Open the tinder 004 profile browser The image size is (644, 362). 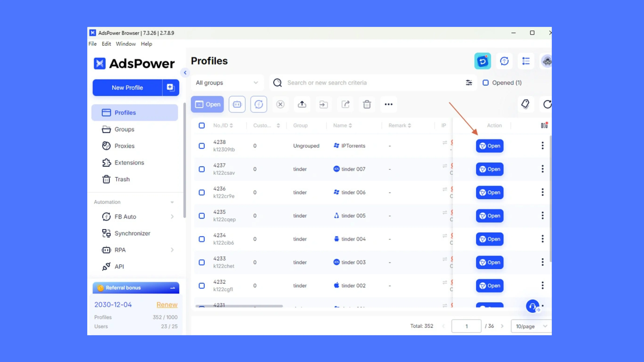(490, 239)
